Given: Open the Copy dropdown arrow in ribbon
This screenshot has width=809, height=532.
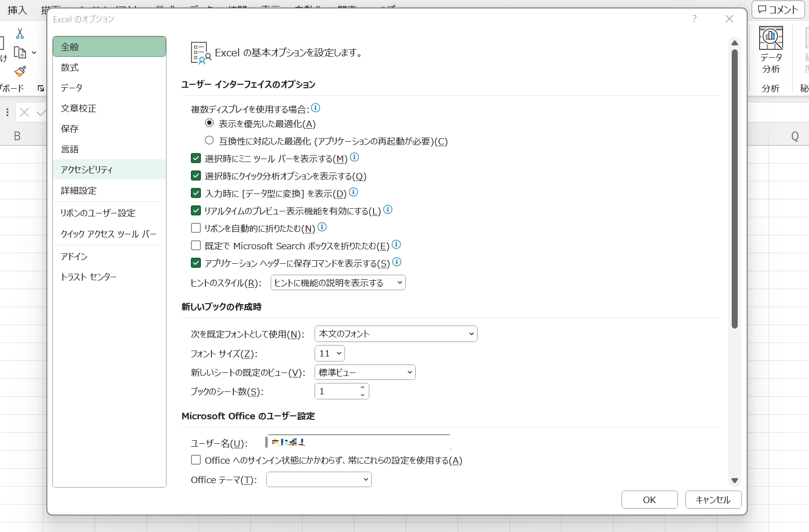Looking at the screenshot, I should [x=34, y=52].
